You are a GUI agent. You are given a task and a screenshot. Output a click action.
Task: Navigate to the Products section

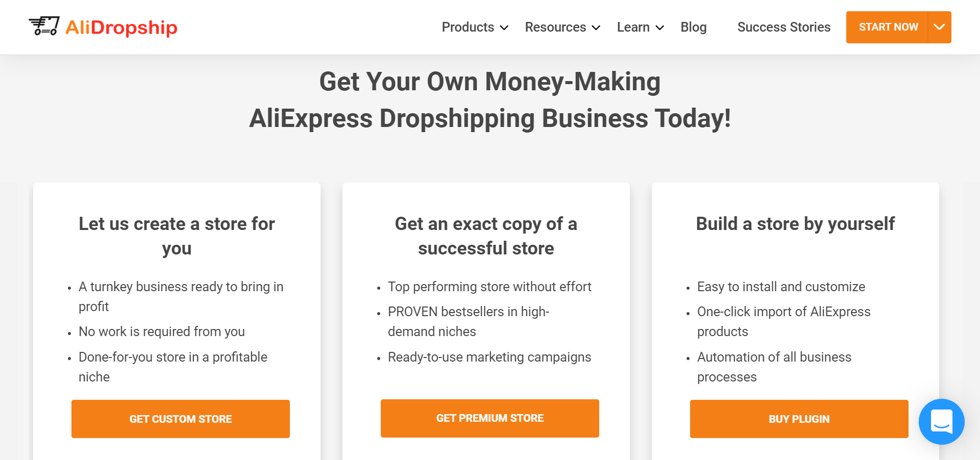click(x=468, y=27)
